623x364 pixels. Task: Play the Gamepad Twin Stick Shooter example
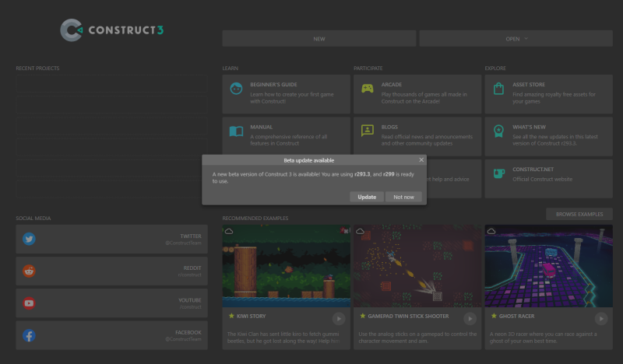click(x=470, y=319)
